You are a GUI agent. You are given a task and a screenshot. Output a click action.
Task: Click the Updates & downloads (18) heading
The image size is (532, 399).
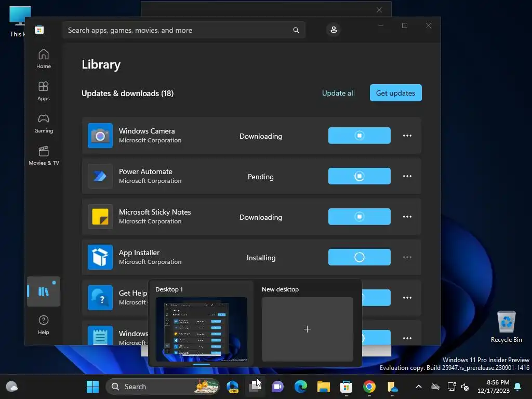[128, 94]
